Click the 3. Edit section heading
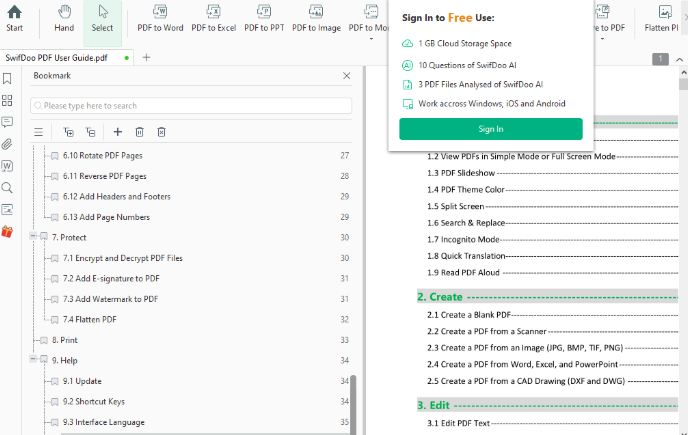The width and height of the screenshot is (688, 435). pyautogui.click(x=433, y=405)
